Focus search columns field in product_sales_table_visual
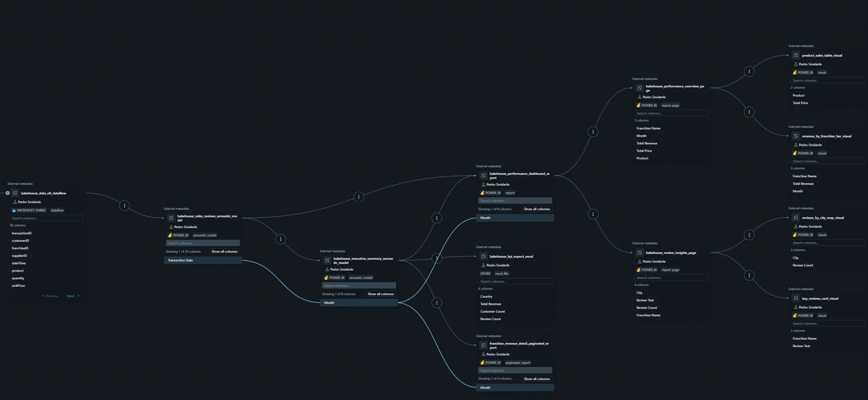The width and height of the screenshot is (868, 400). (828, 80)
